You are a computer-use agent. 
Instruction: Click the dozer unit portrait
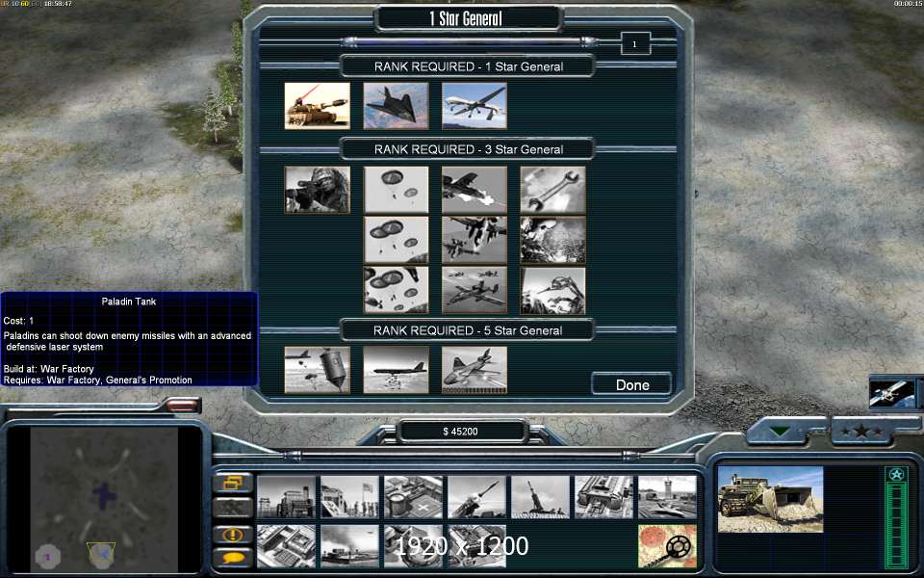click(x=770, y=499)
